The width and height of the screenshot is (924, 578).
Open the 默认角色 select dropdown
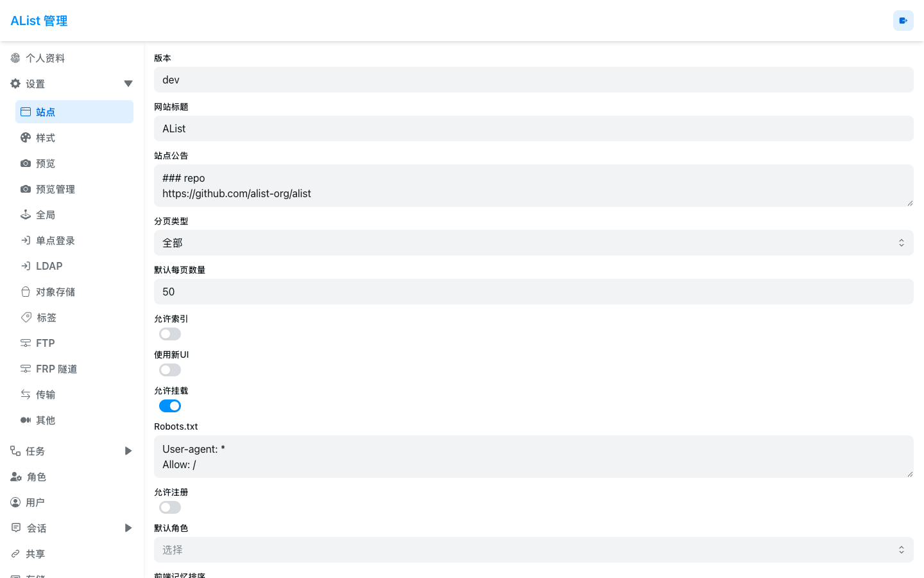(x=534, y=550)
